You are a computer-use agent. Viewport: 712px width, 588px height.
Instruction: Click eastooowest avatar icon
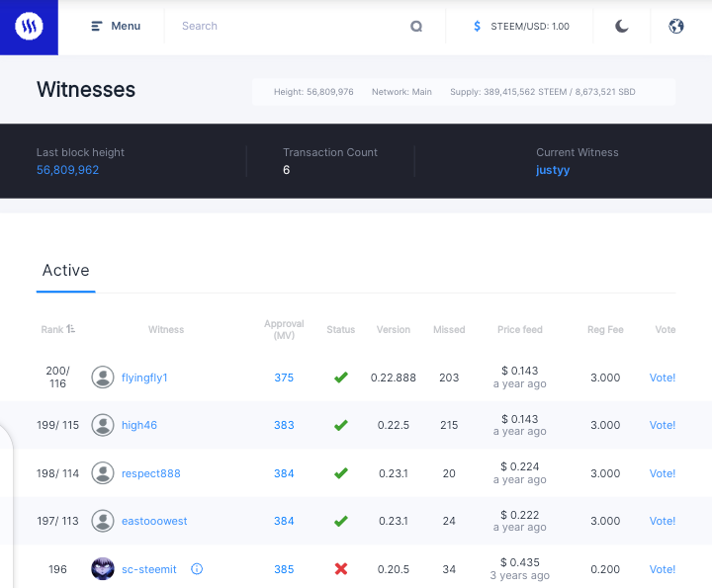pyautogui.click(x=103, y=521)
